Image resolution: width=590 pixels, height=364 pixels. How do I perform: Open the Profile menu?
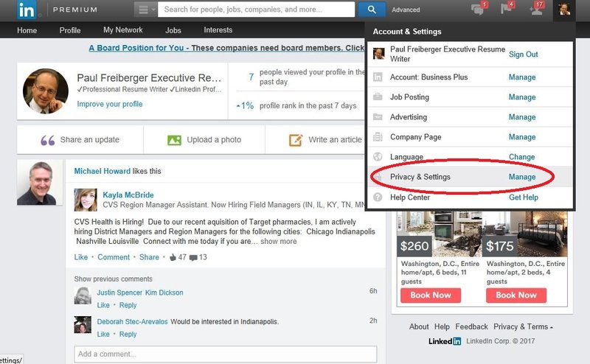[x=70, y=30]
